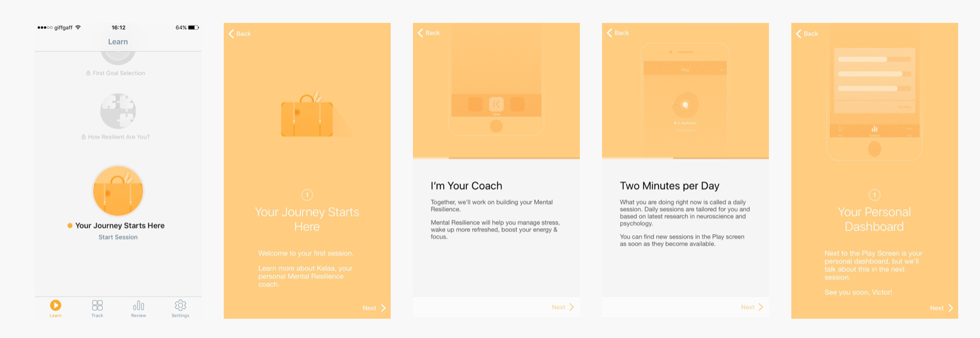Open the Learn tab play icon
Screen dimensions: 980x338
pyautogui.click(x=56, y=305)
